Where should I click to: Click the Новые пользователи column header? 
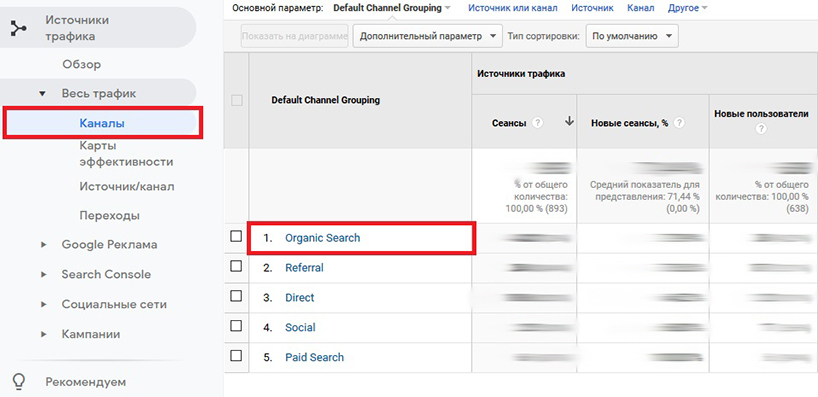click(761, 114)
